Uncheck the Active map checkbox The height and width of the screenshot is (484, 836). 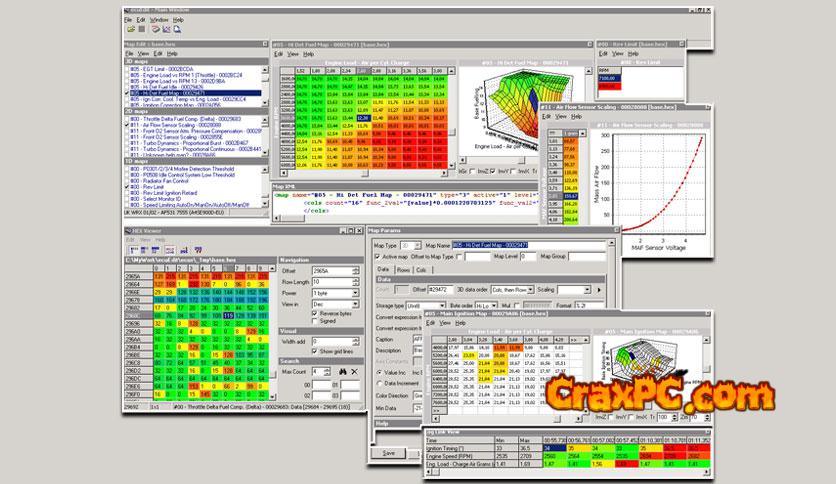[378, 257]
